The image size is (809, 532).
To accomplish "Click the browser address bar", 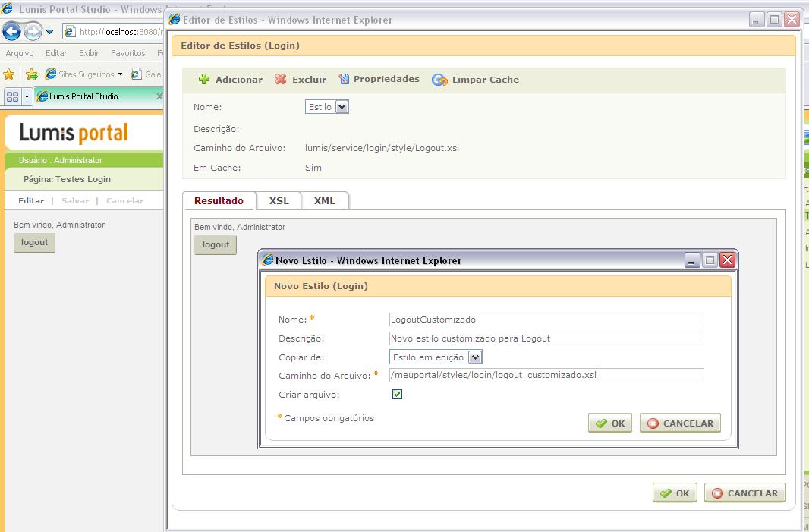I will [x=114, y=31].
